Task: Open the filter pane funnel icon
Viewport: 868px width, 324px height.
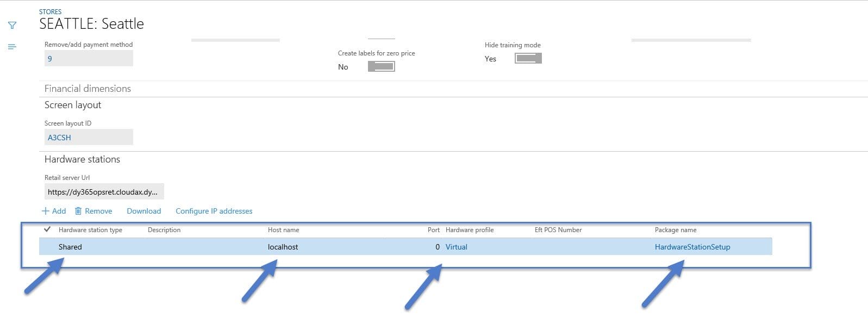Action: (12, 25)
